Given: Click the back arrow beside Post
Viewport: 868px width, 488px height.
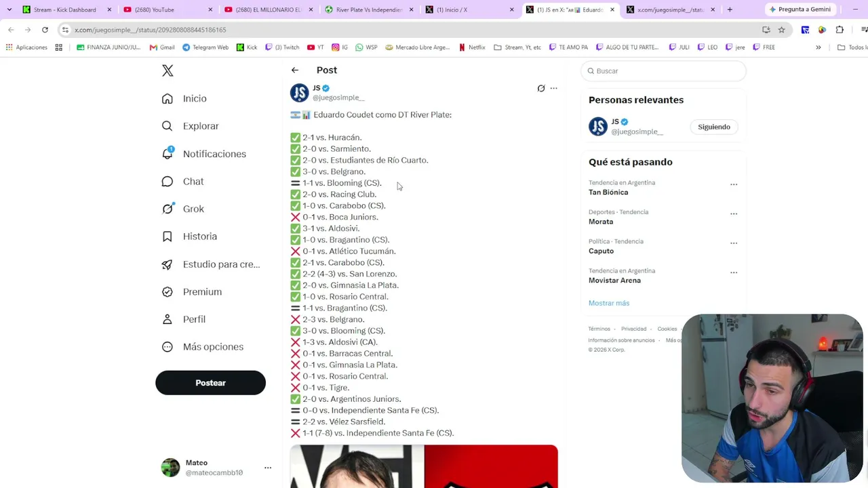Looking at the screenshot, I should click(295, 70).
